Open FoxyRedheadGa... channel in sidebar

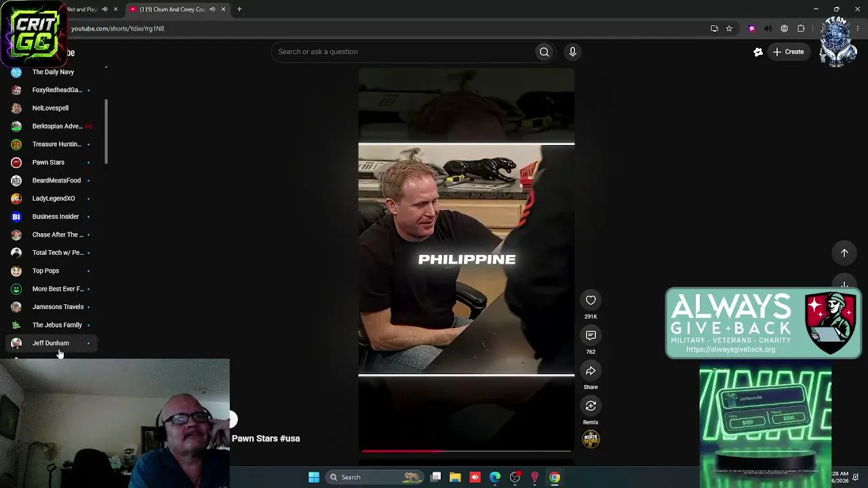pyautogui.click(x=53, y=90)
